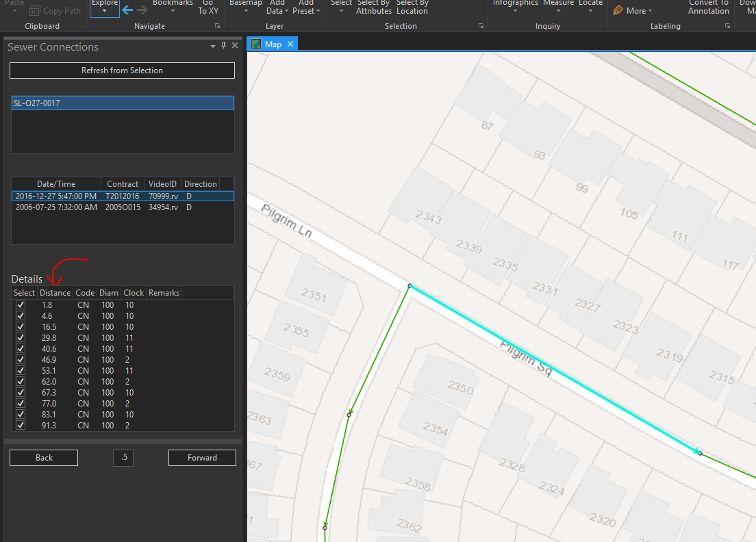The image size is (756, 542).
Task: Open the Labeling group options launcher
Action: click(727, 26)
